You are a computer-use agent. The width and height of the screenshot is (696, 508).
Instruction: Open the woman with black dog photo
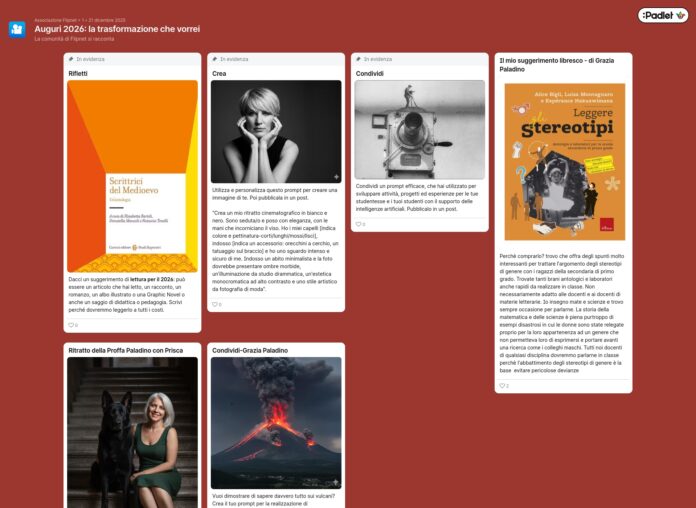(132, 432)
